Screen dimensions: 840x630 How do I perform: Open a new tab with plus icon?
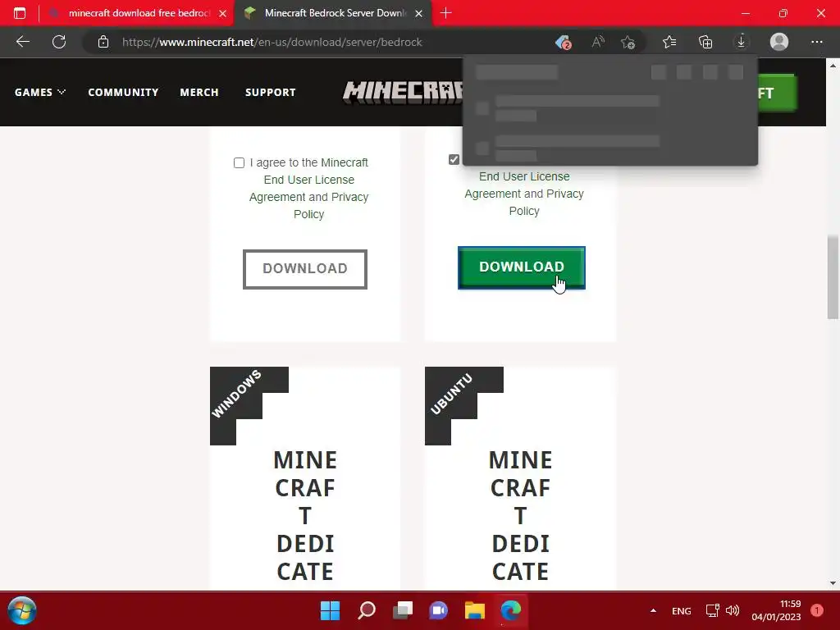[445, 13]
